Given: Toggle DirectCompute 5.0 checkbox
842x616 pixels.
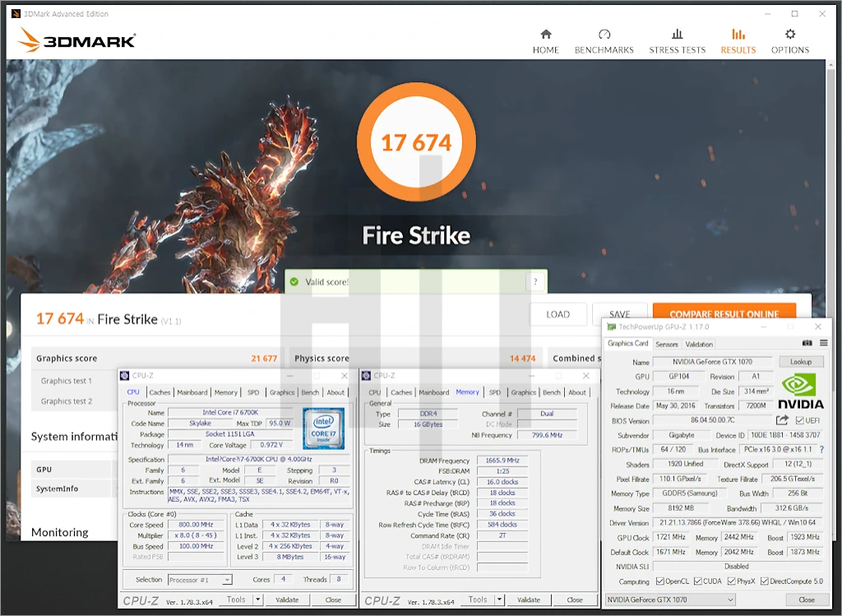Looking at the screenshot, I should pos(765,581).
